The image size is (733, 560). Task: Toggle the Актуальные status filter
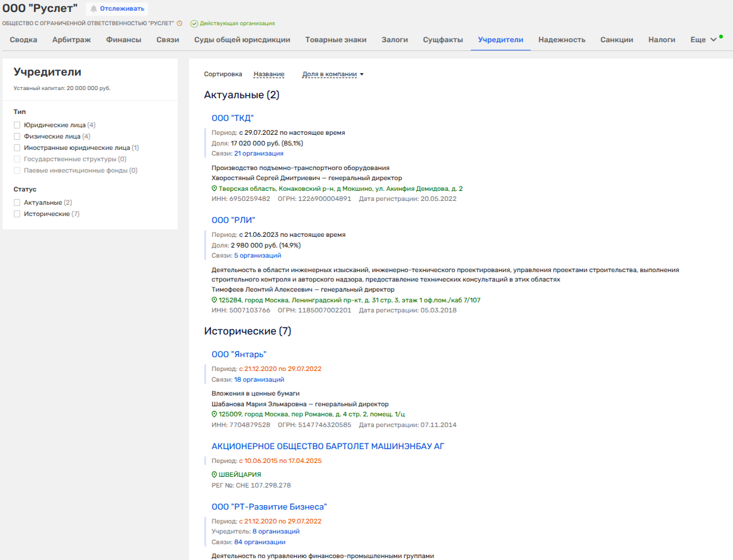pos(18,203)
